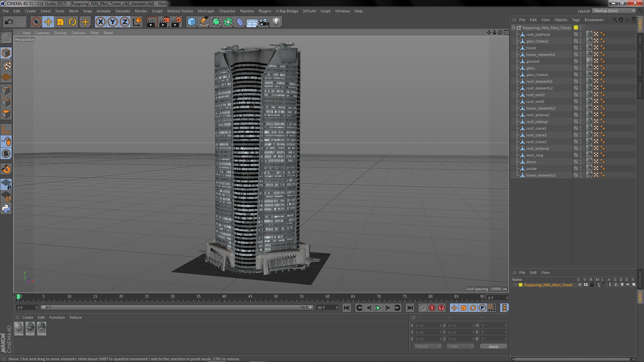This screenshot has height=362, width=644.
Task: Click the Apply button
Action: (x=493, y=347)
